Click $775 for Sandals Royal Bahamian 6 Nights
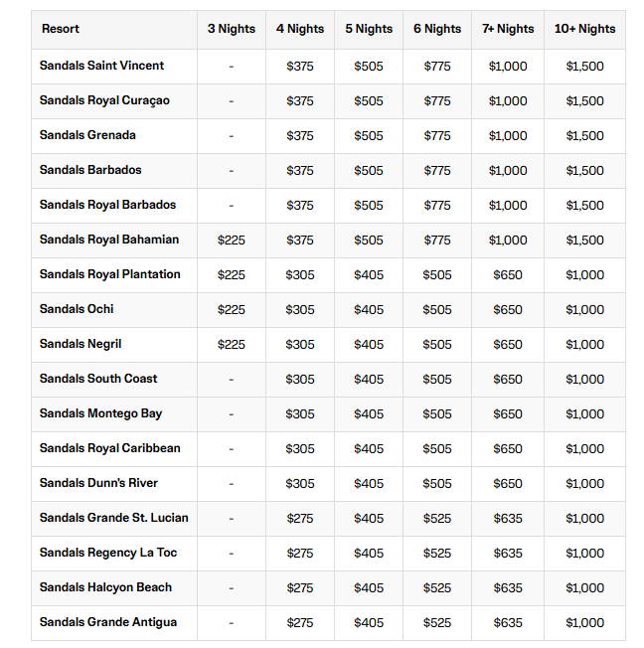The height and width of the screenshot is (648, 644). (437, 241)
